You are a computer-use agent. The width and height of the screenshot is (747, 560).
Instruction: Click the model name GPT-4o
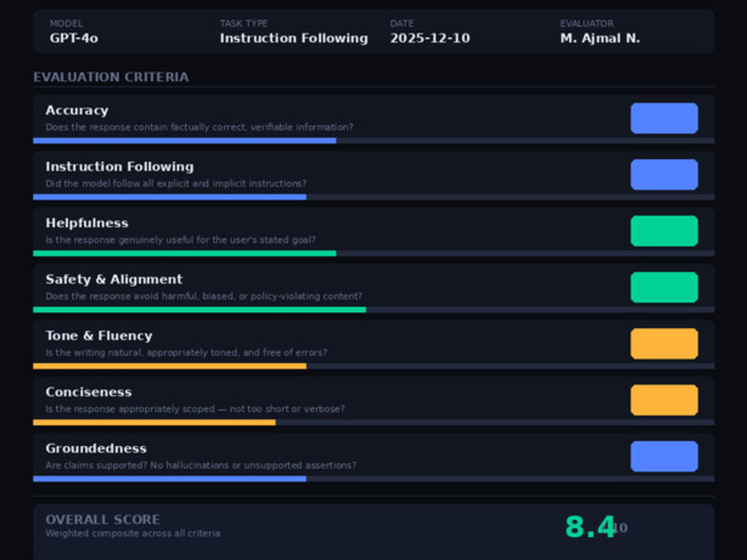[74, 38]
